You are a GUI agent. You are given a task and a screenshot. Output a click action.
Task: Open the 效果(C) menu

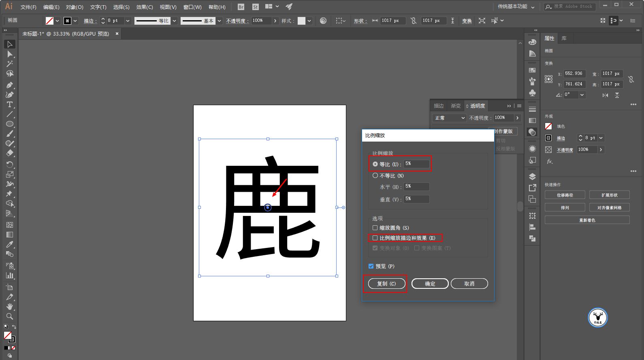click(x=145, y=7)
